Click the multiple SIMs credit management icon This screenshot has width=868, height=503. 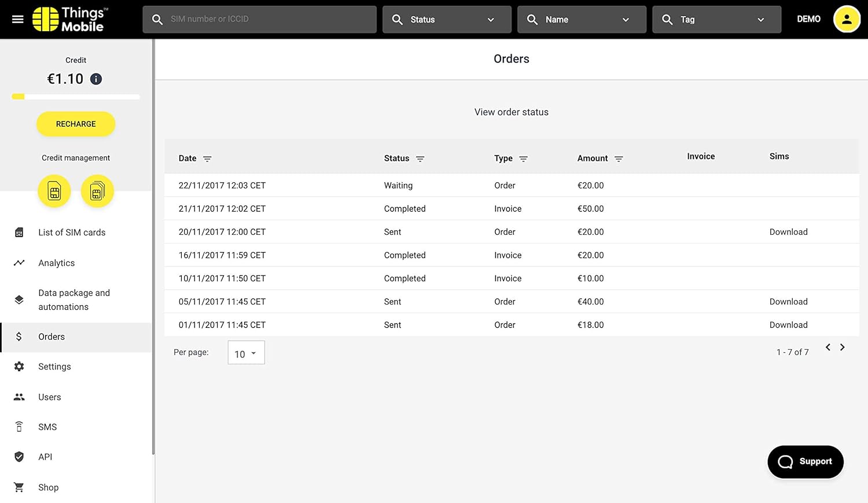pyautogui.click(x=97, y=191)
